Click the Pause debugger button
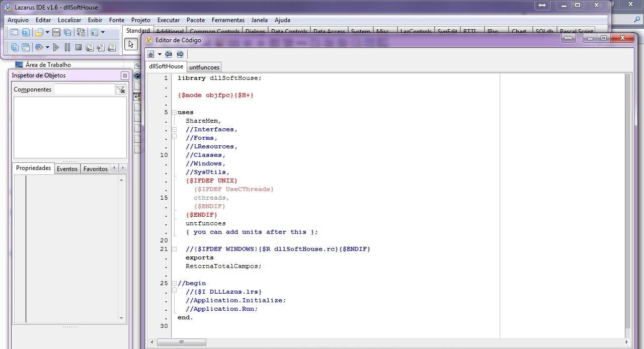Viewport: 644px width, 349px height. pyautogui.click(x=67, y=47)
